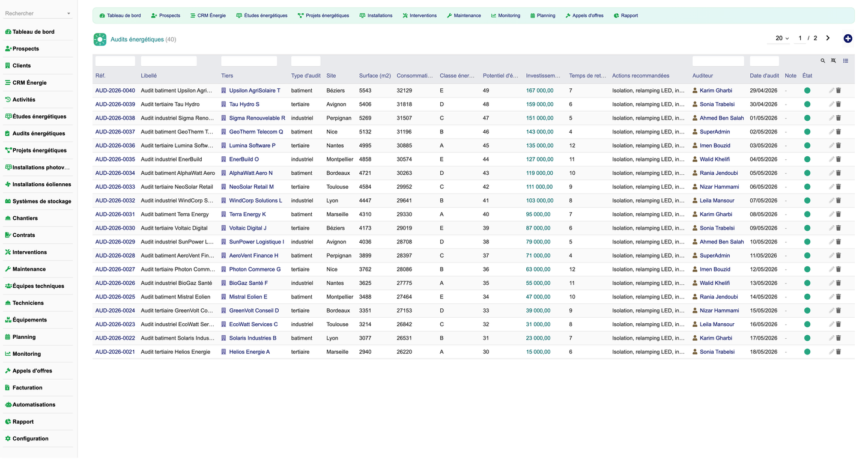Edit audit AUD-2026-0026 with pencil icon
The image size is (868, 465).
pos(832,283)
